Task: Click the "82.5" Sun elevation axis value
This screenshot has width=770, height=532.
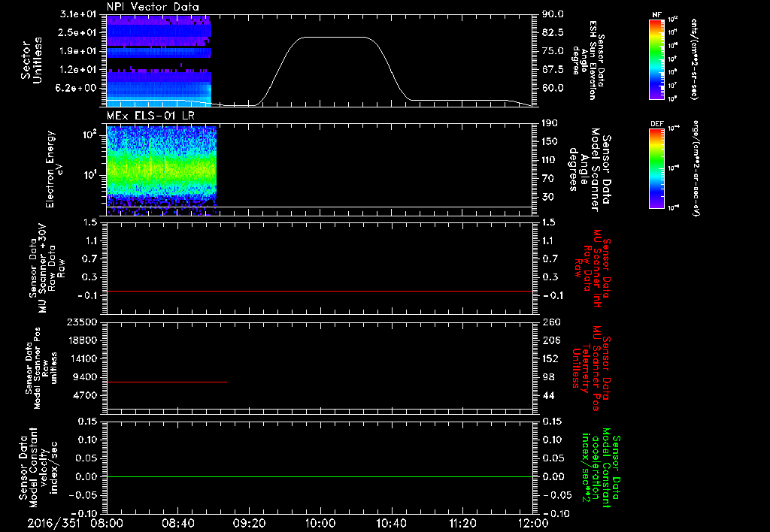Action: point(553,32)
